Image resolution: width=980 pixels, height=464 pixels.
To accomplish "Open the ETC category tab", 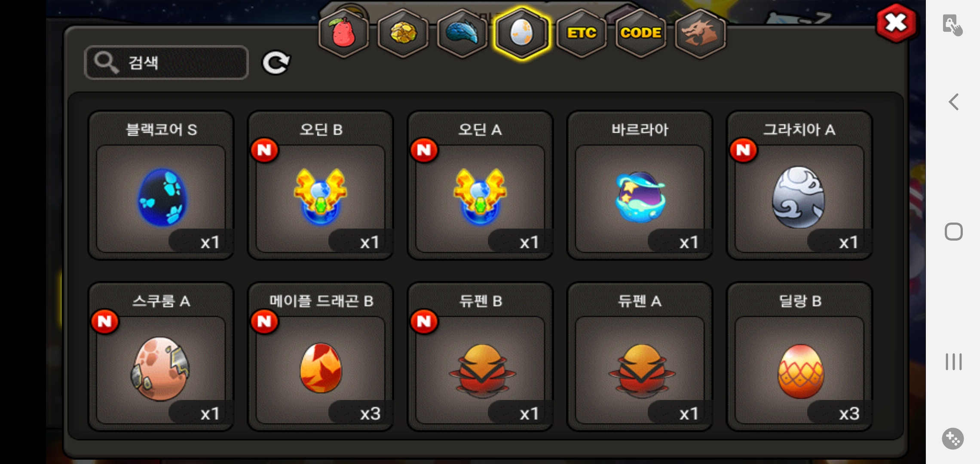I will pyautogui.click(x=582, y=33).
